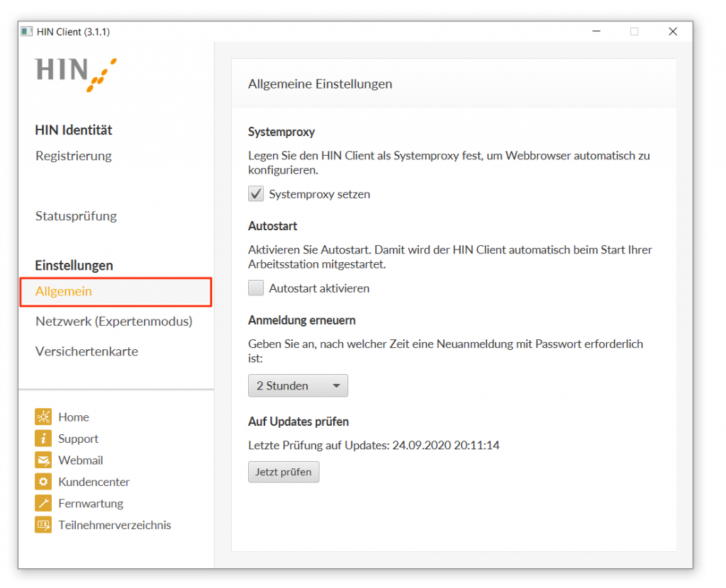Uncheck the Systemproxy setzen checkbox

click(x=256, y=194)
